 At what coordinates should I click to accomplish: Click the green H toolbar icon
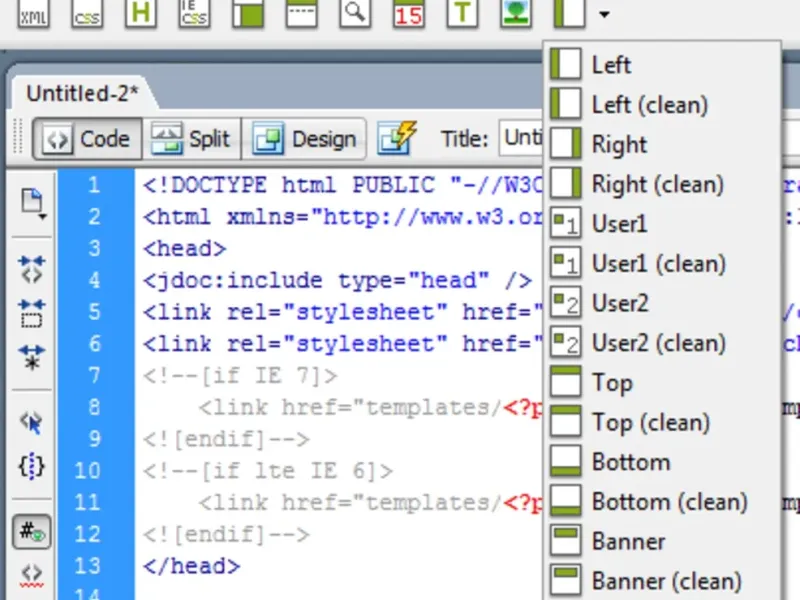[141, 14]
